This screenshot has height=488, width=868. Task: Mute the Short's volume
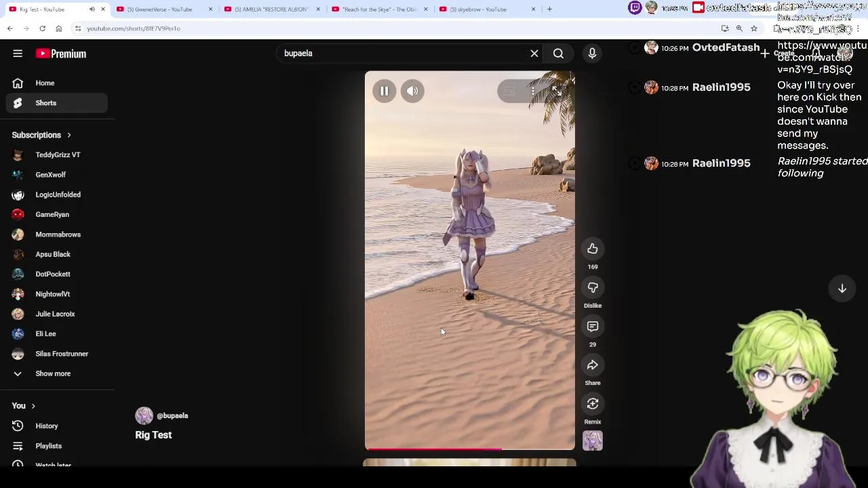(412, 91)
